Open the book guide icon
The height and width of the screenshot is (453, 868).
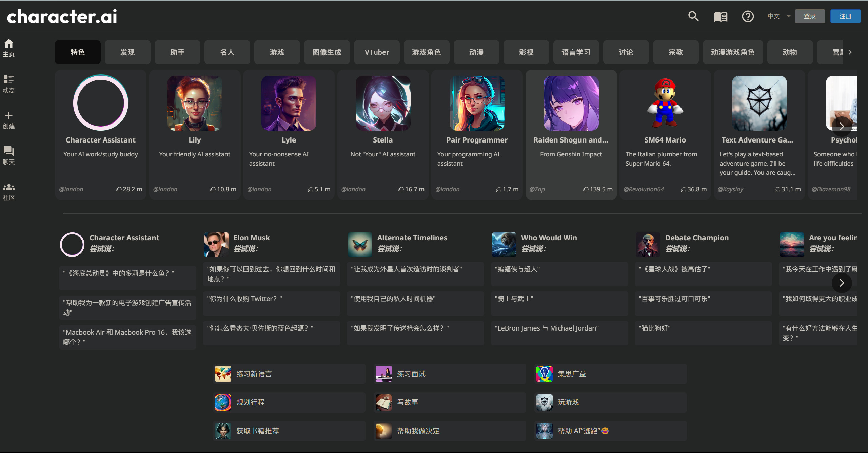[721, 16]
